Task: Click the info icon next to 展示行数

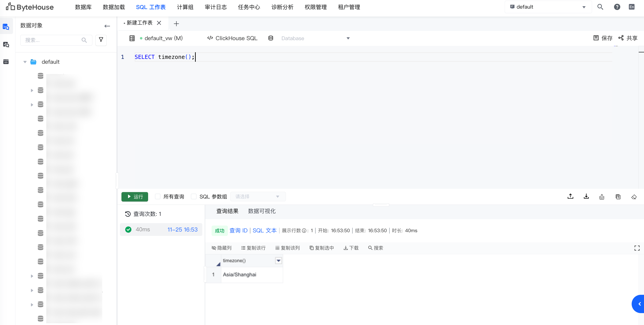Action: coord(304,231)
